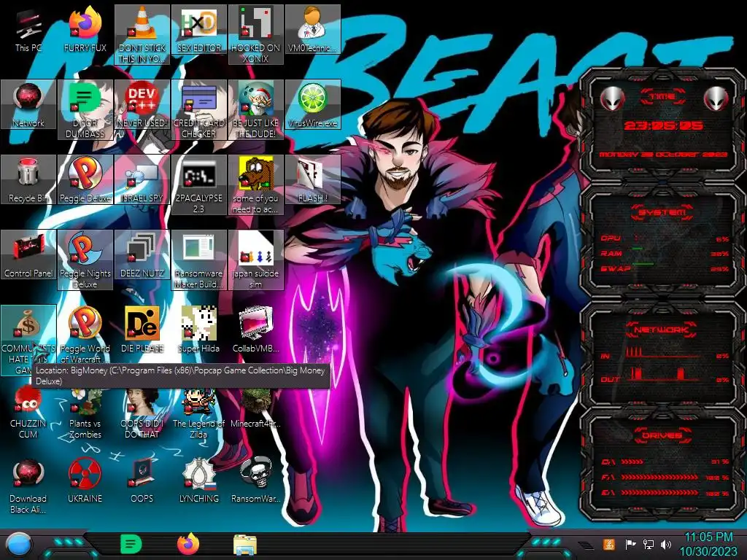Open Plants vs Zombies shortcut

tap(85, 413)
